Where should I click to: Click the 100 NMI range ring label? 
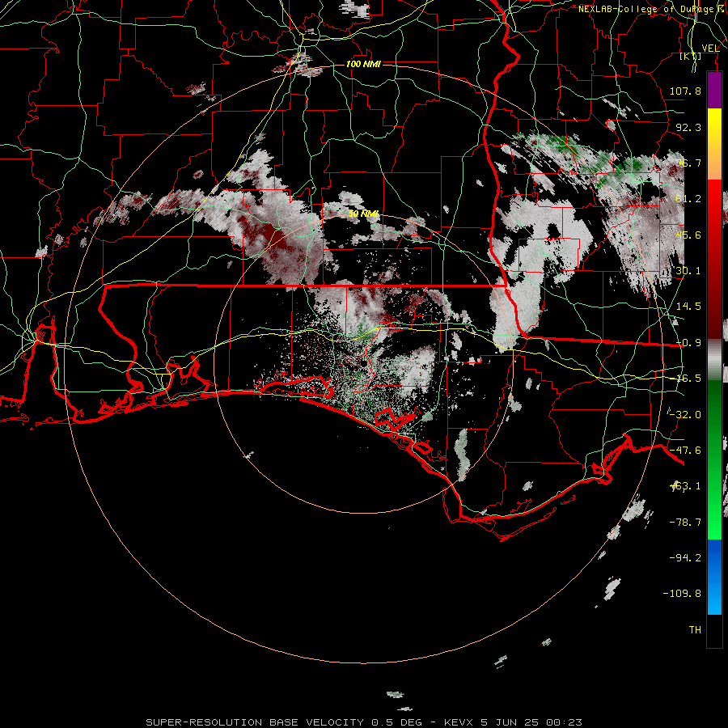click(363, 64)
